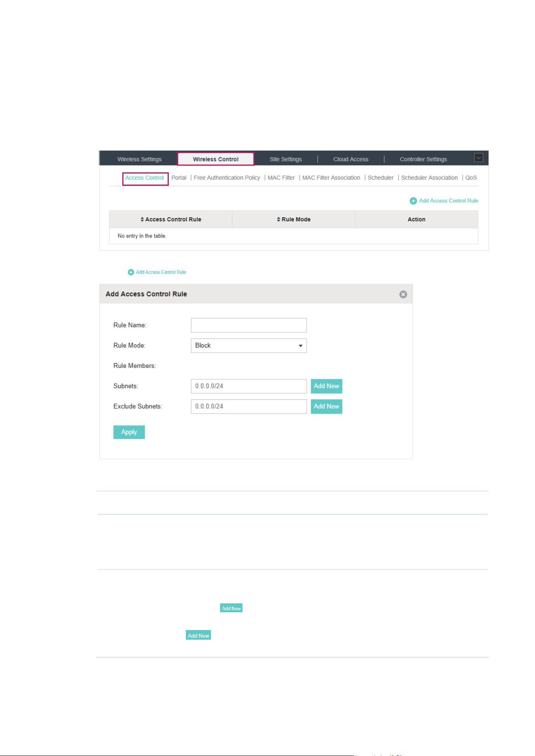Go to the Controller Settings tab

423,159
